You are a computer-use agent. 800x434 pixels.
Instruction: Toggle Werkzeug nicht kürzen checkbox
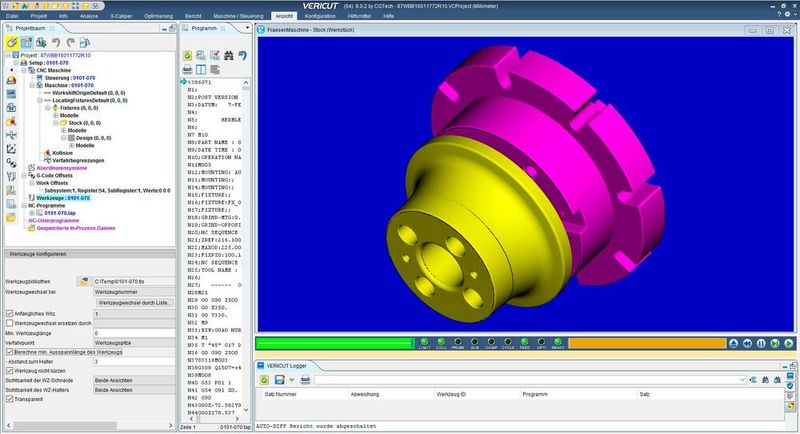[x=9, y=371]
